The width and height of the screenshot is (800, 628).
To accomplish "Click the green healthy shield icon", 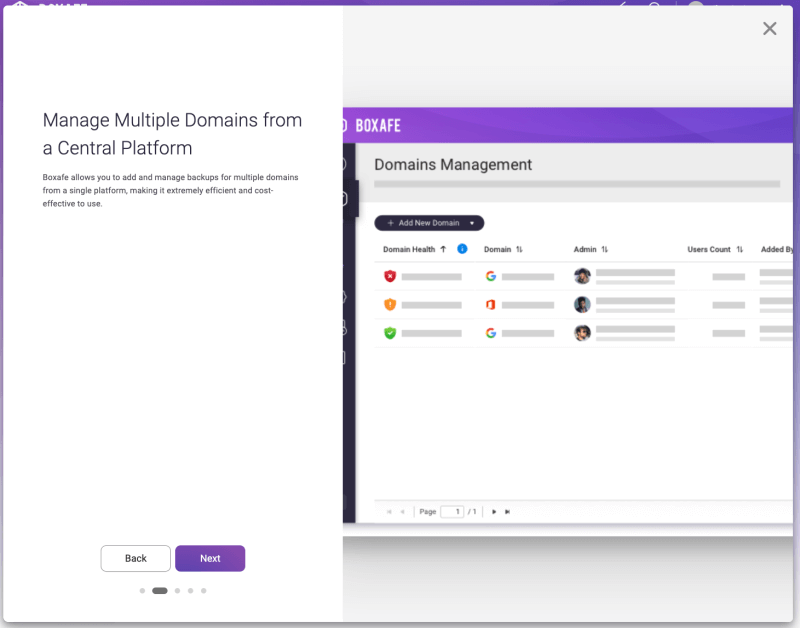I will tap(390, 333).
